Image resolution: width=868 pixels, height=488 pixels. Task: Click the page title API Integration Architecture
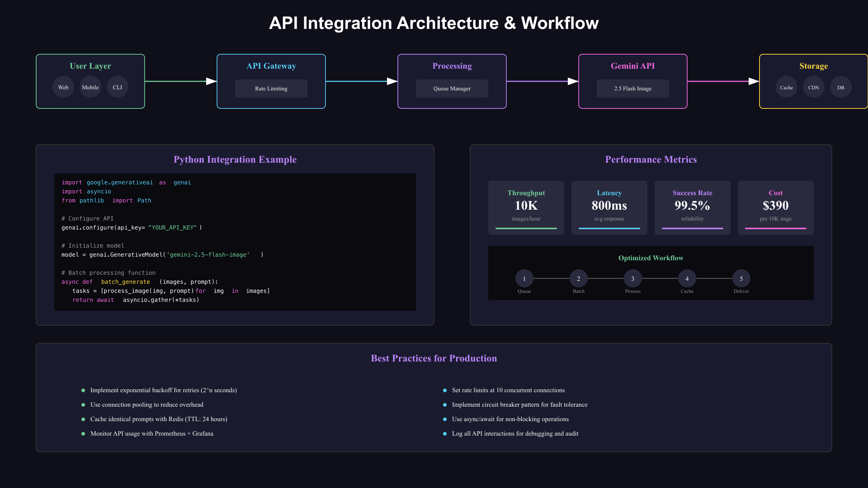[434, 23]
